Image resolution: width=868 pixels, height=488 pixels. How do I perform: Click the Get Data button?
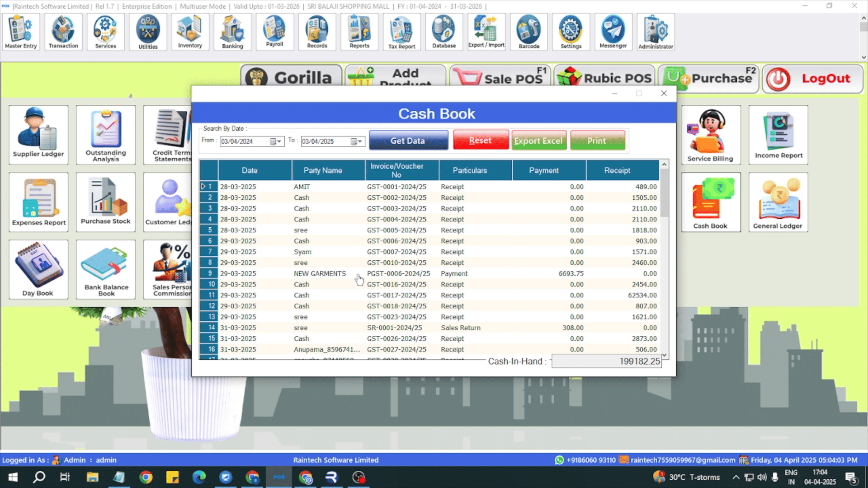click(408, 141)
